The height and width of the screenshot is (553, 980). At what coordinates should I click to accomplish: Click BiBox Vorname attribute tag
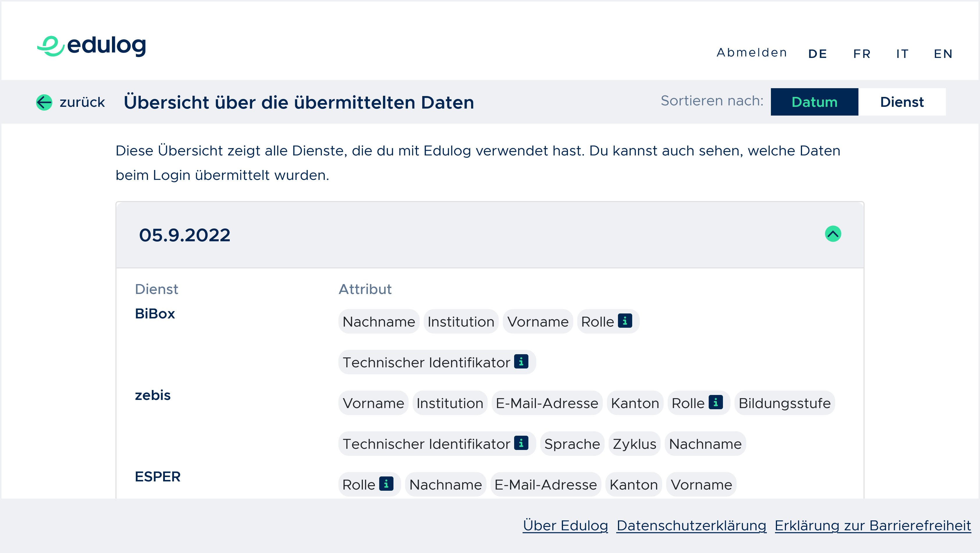click(x=538, y=321)
